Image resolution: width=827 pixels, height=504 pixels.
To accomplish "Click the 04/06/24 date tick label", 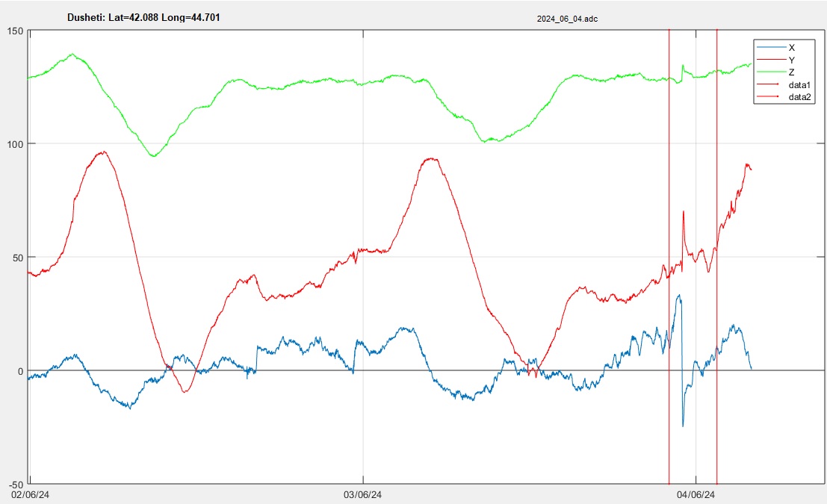I will pos(696,494).
